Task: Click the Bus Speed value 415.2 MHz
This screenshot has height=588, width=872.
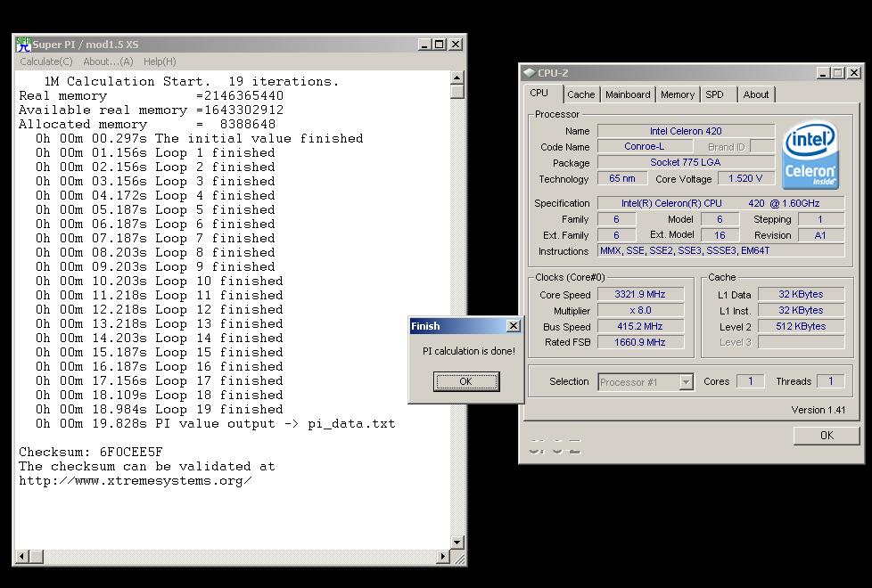Action: pos(640,326)
